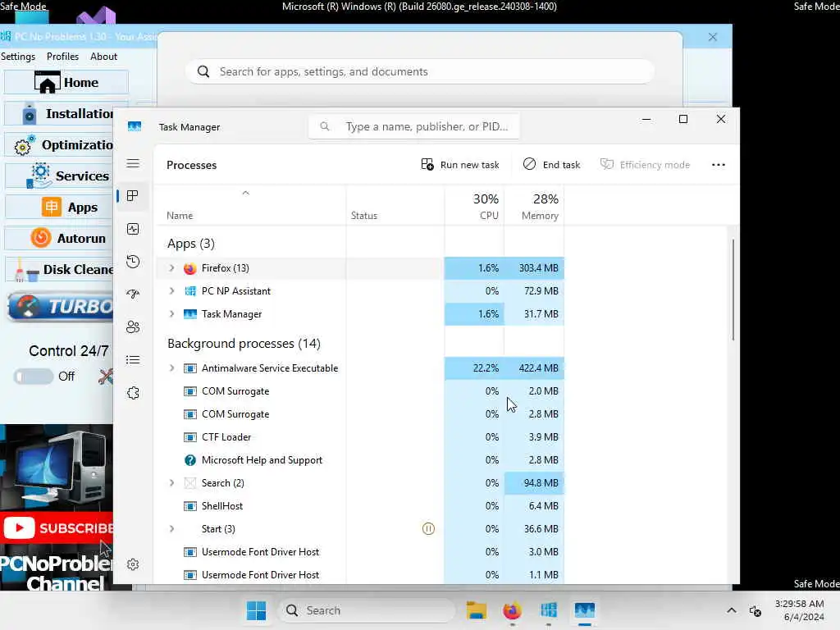Click the Antimalware Service Executable process icon
This screenshot has height=630, width=840.
[x=189, y=368]
